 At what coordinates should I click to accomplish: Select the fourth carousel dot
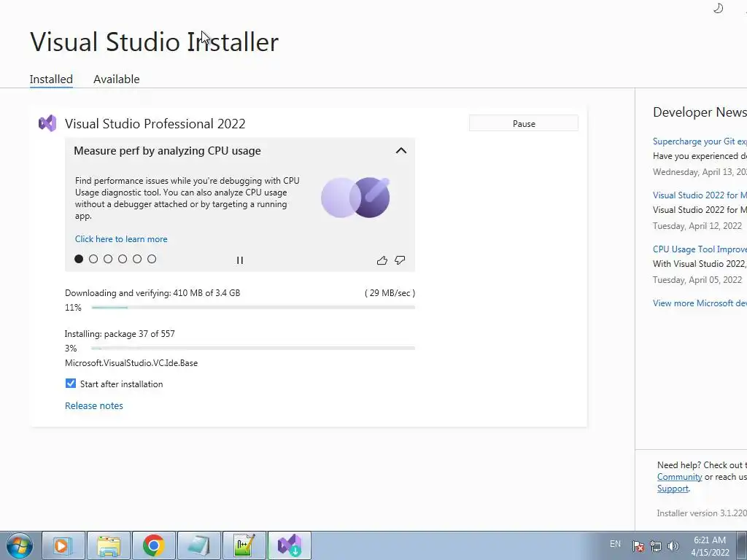click(123, 259)
